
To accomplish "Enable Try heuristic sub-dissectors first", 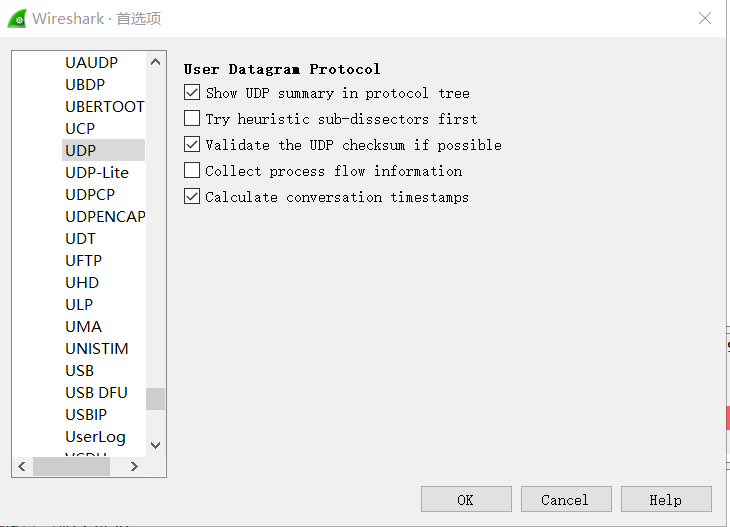I will pos(192,118).
